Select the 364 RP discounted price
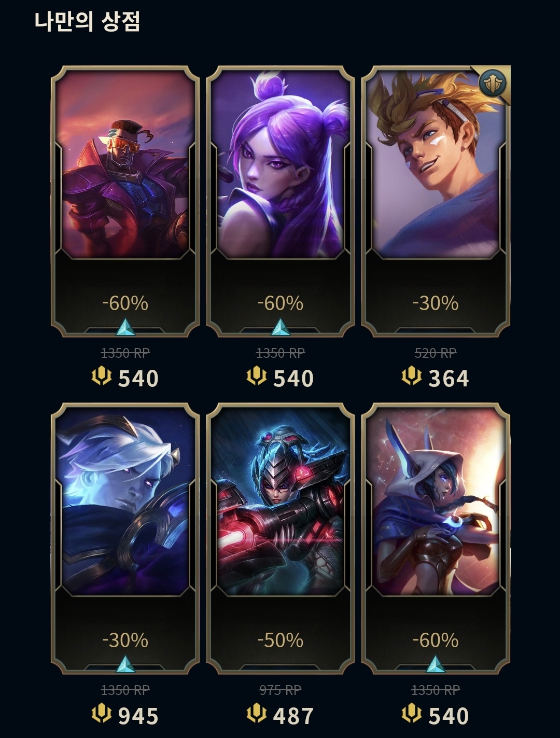This screenshot has height=738, width=560. (449, 378)
